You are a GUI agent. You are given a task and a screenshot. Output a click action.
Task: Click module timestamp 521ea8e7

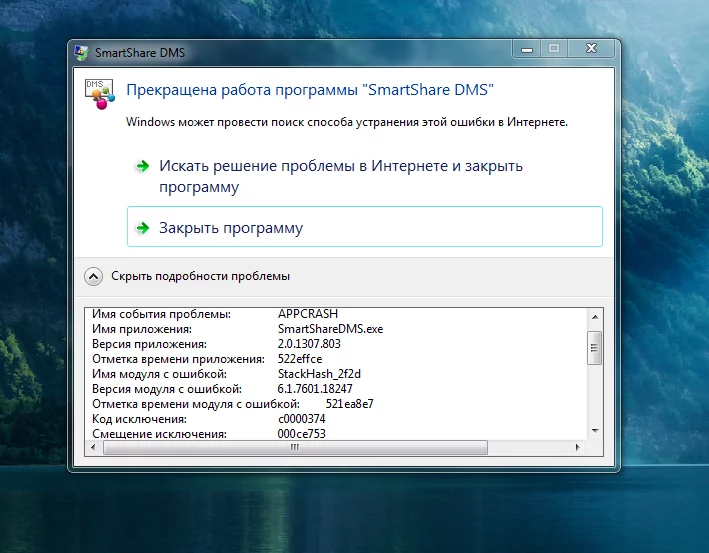350,403
